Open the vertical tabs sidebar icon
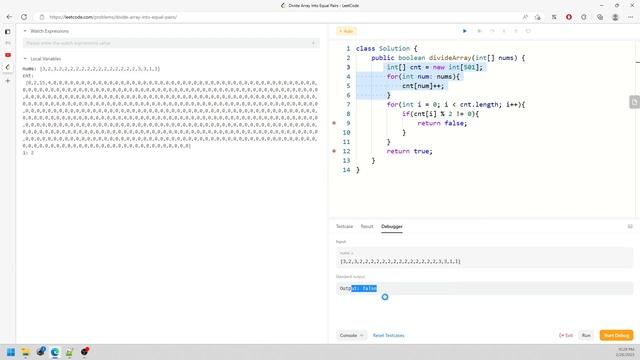The width and height of the screenshot is (640, 360). click(8, 31)
